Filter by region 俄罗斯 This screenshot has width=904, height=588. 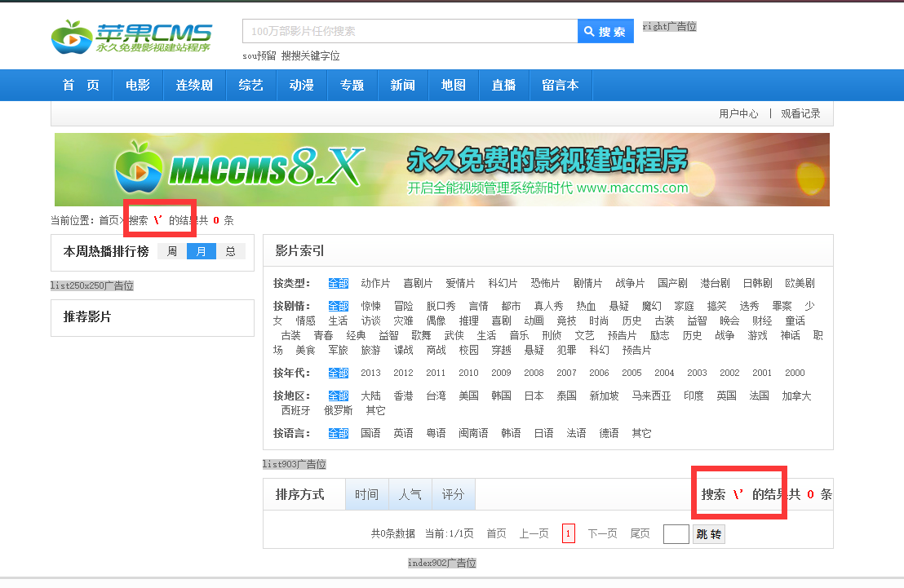click(339, 410)
